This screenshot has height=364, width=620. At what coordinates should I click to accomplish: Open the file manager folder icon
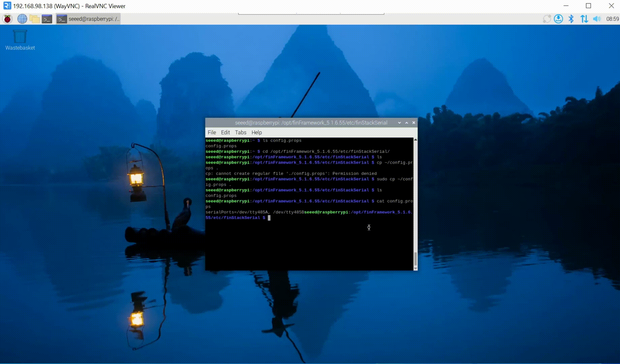tap(34, 19)
